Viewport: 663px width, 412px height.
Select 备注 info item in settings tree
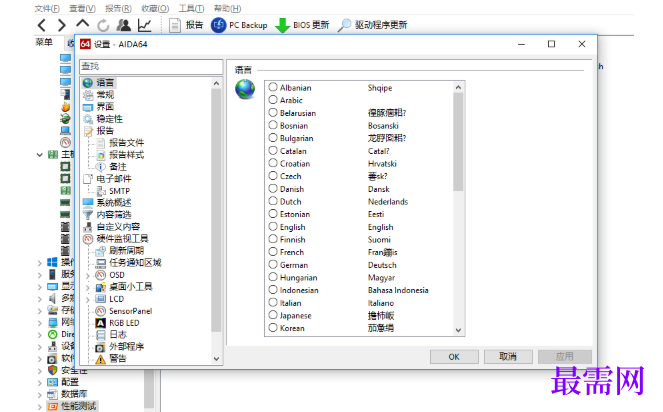111,167
